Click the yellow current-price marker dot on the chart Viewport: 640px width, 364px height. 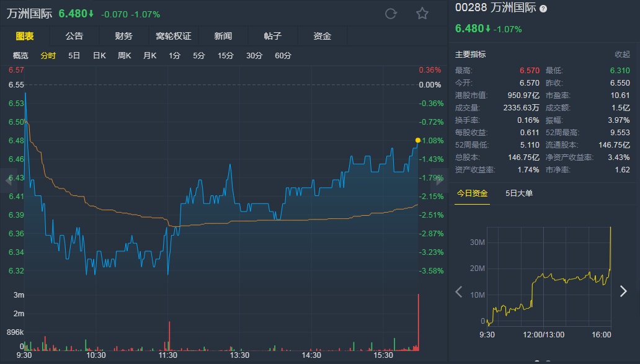pyautogui.click(x=417, y=140)
